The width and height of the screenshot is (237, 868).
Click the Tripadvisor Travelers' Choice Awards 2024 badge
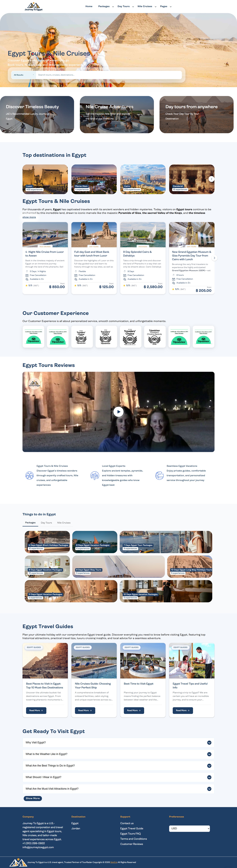154,336
